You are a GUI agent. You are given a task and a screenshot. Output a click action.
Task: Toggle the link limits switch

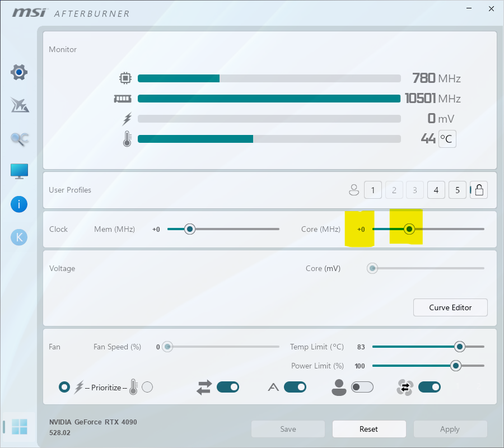click(228, 387)
